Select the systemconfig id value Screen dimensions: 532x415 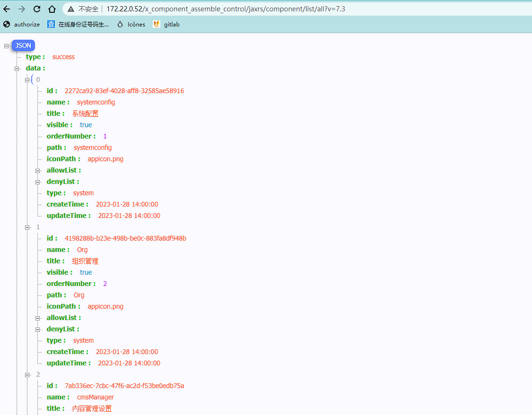[124, 91]
